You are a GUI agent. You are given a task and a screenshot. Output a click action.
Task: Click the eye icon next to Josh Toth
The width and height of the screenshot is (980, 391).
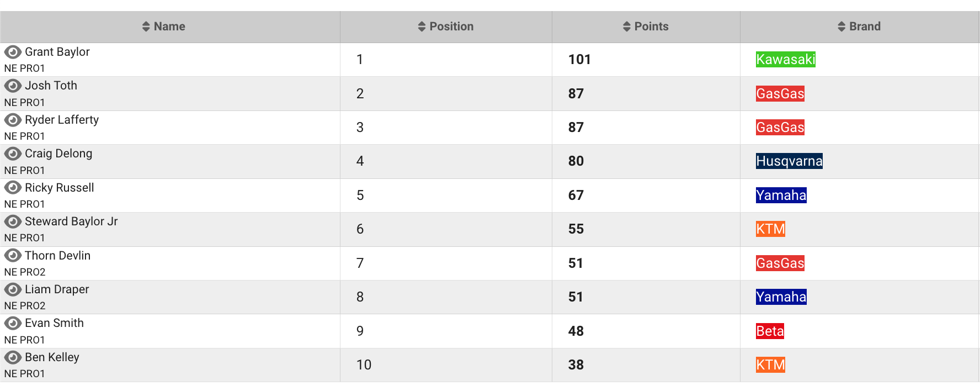pyautogui.click(x=13, y=86)
